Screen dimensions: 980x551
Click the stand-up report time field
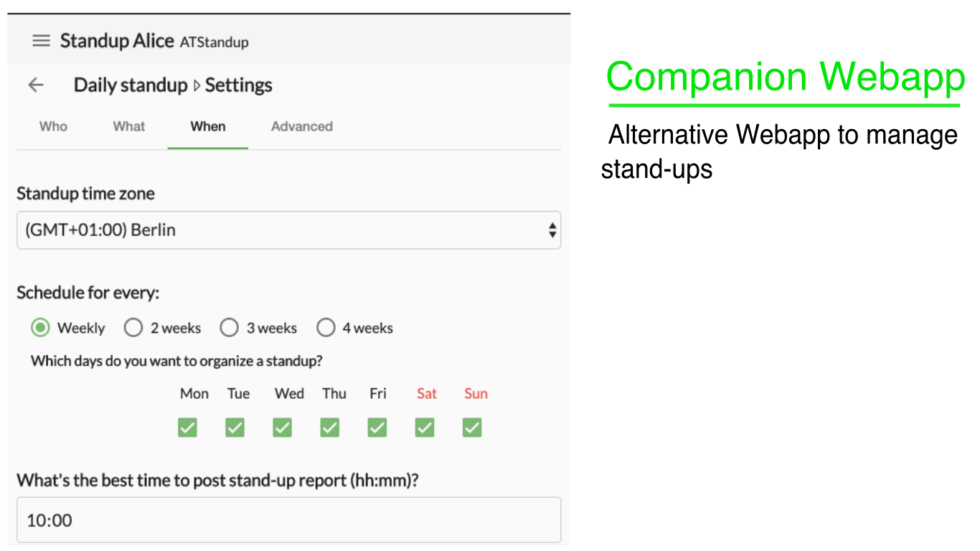click(x=288, y=520)
